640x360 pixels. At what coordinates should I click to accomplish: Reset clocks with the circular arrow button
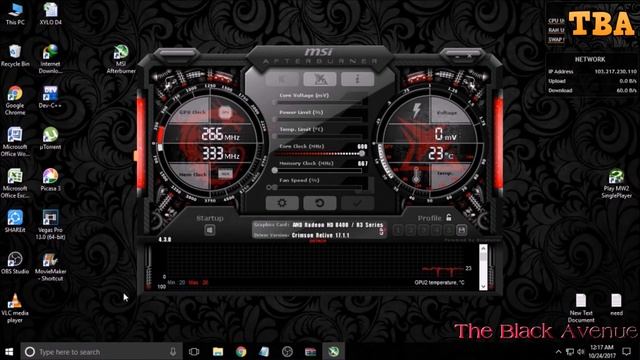(x=320, y=203)
